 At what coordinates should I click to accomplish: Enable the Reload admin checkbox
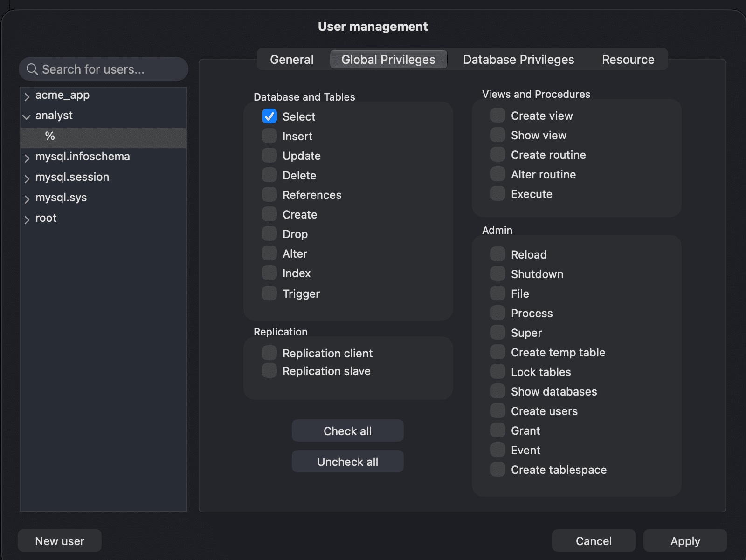[x=498, y=254]
